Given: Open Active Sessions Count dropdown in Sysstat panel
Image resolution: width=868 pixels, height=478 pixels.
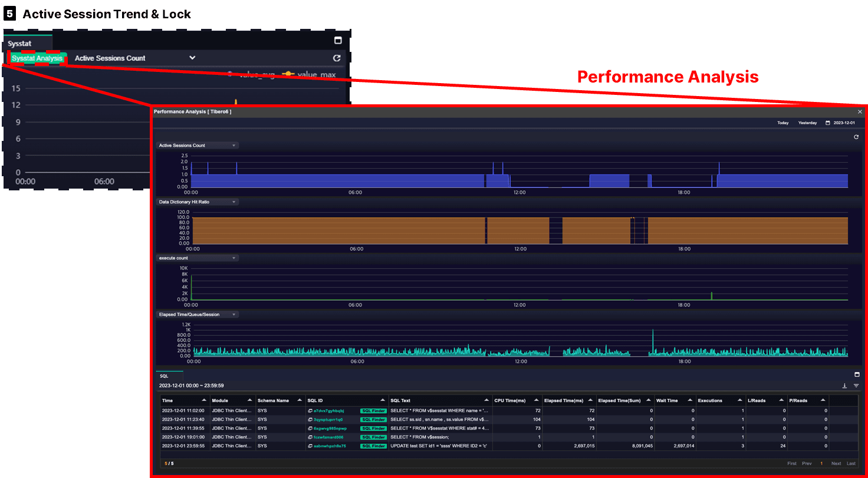Looking at the screenshot, I should [x=134, y=58].
